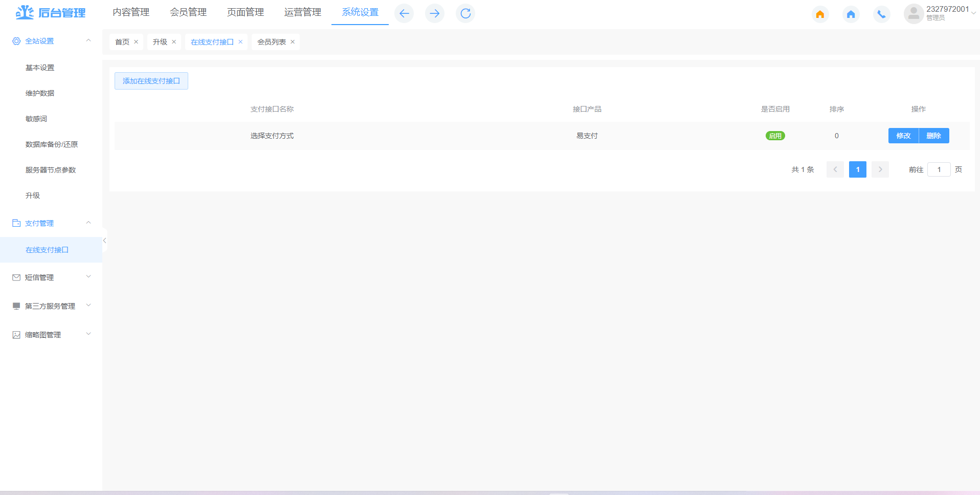Viewport: 980px width, 495px height.
Task: Open 升级 in the sidebar
Action: [x=33, y=196]
